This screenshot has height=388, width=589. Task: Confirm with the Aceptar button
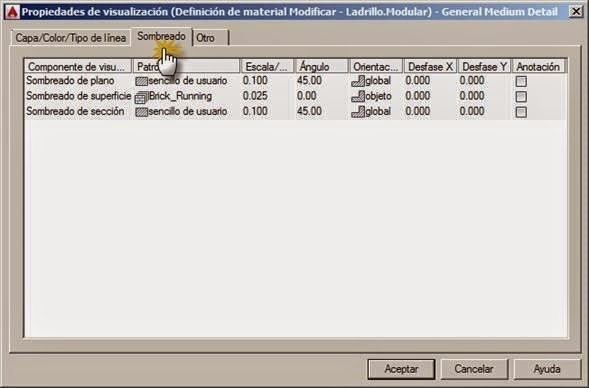(401, 369)
